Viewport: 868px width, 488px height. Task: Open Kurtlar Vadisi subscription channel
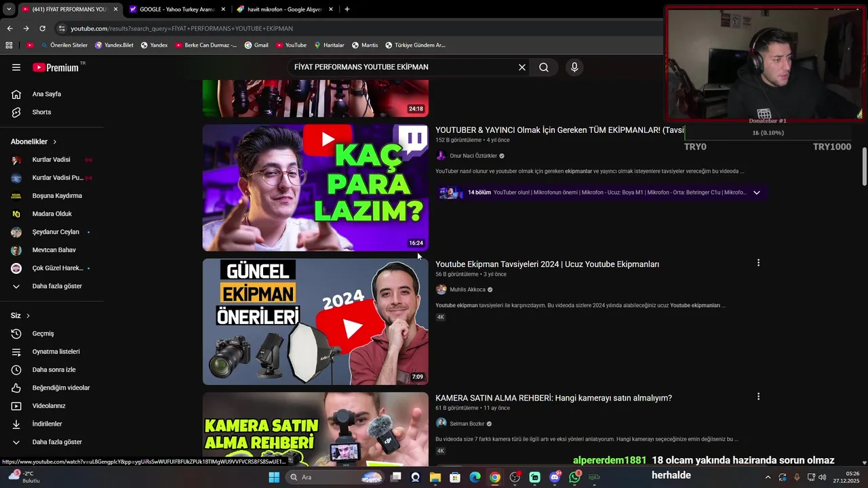pyautogui.click(x=52, y=160)
